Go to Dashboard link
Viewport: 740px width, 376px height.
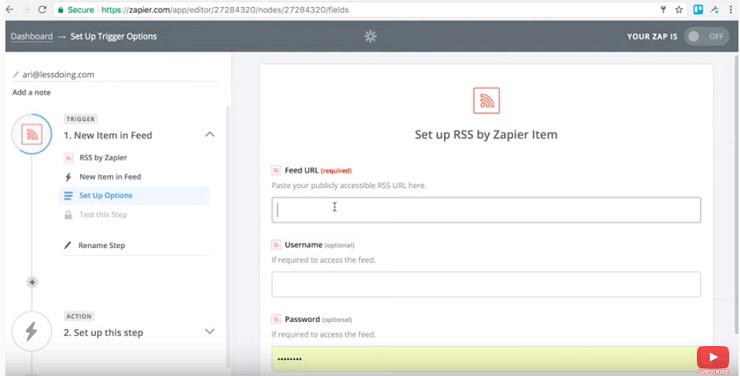coord(32,36)
